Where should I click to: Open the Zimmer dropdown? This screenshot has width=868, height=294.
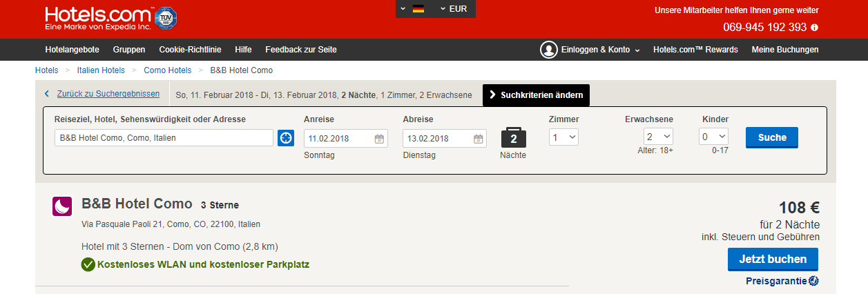pos(564,137)
